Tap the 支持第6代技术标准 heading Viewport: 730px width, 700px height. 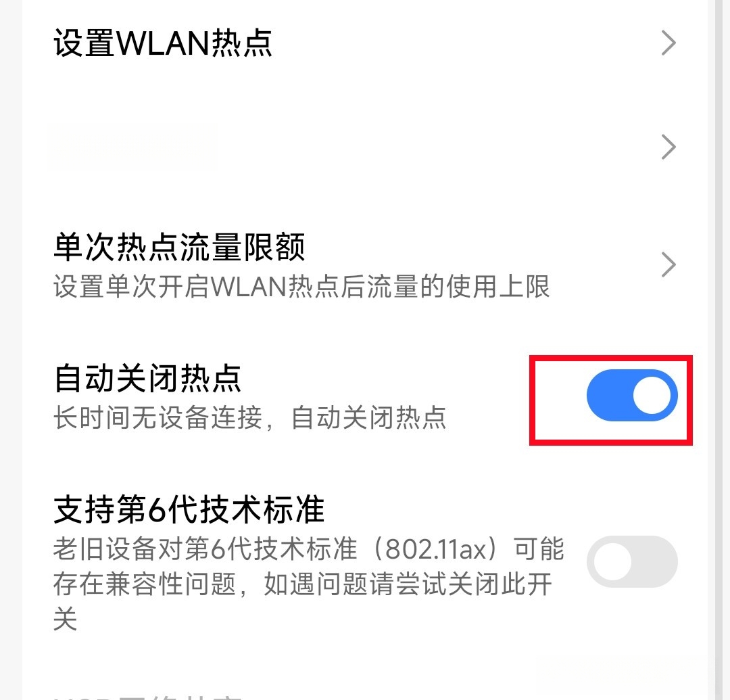point(189,509)
